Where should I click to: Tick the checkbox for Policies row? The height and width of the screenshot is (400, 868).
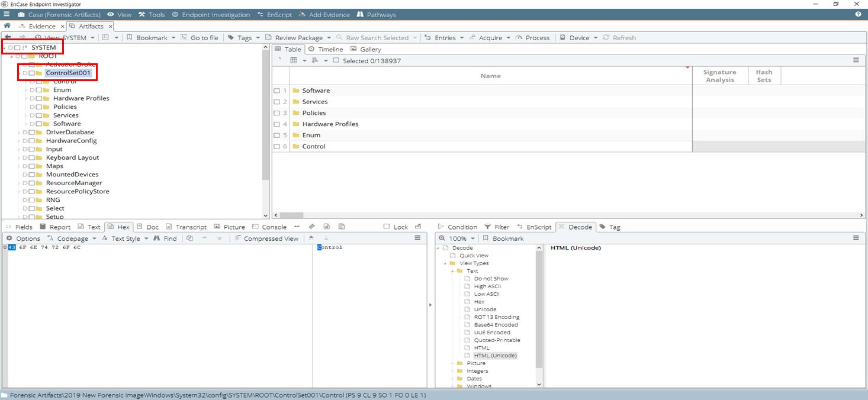277,113
